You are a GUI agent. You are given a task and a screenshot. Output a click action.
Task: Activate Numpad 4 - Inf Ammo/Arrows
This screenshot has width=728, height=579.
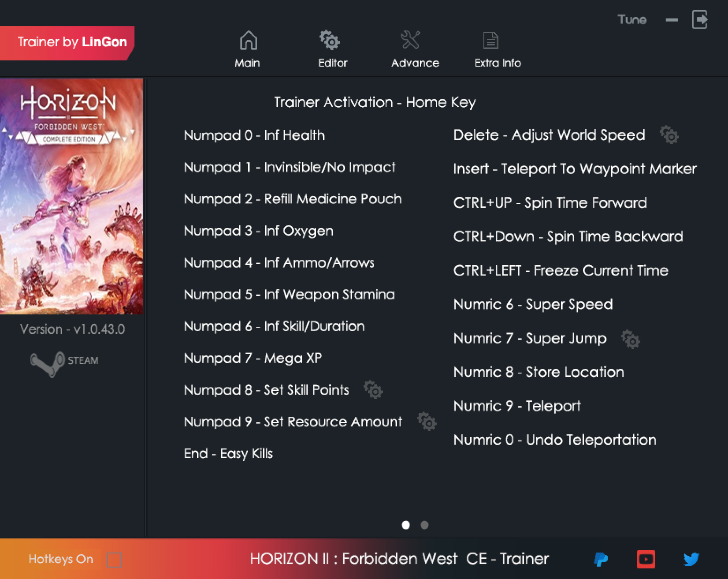coord(279,263)
